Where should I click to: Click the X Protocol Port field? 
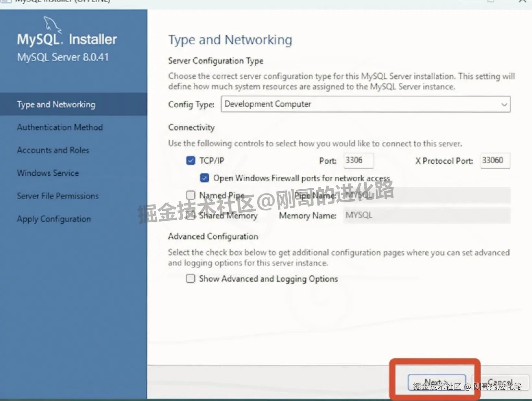495,160
